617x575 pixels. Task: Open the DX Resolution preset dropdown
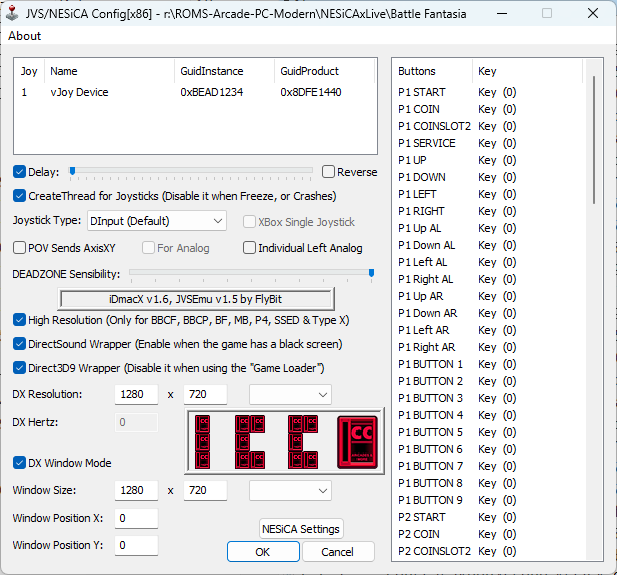(x=290, y=394)
